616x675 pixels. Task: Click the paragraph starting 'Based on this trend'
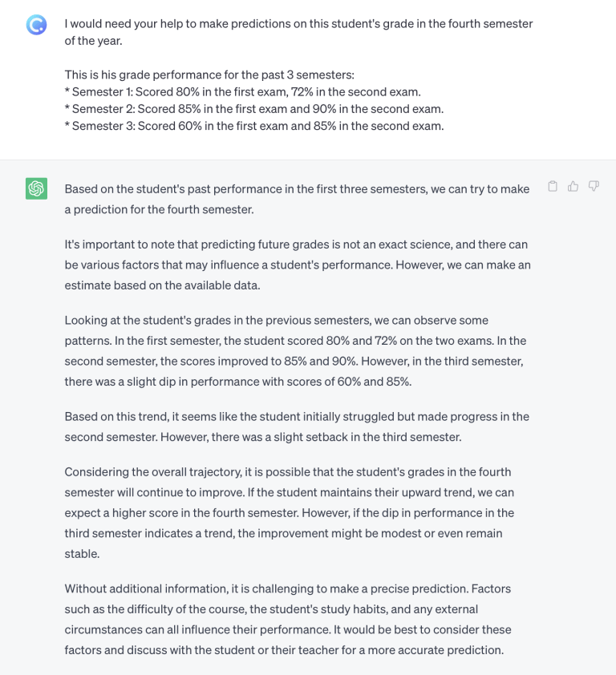coord(297,426)
